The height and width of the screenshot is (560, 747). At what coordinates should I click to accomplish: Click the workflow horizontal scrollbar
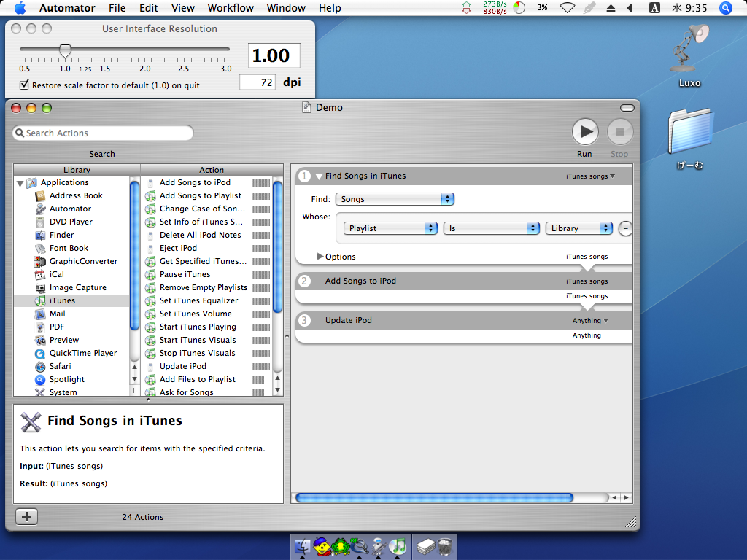pyautogui.click(x=434, y=498)
